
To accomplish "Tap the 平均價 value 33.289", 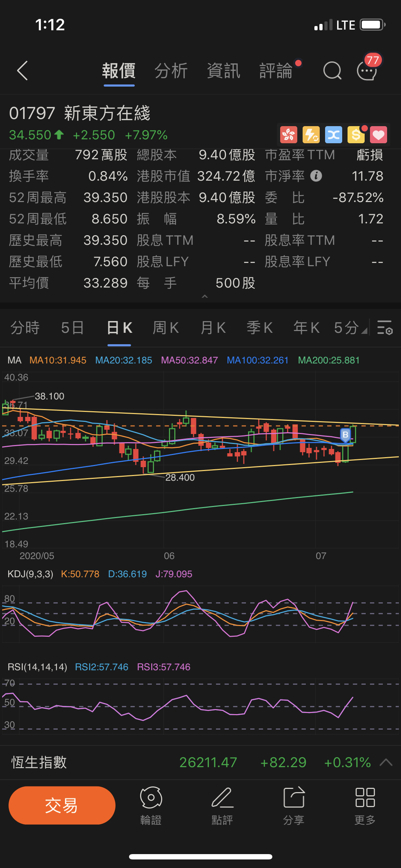I will 106,283.
